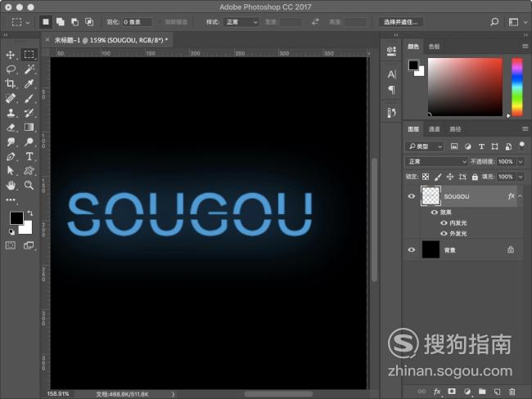Select the Clone Stamp tool
This screenshot has width=532, height=399.
[11, 113]
